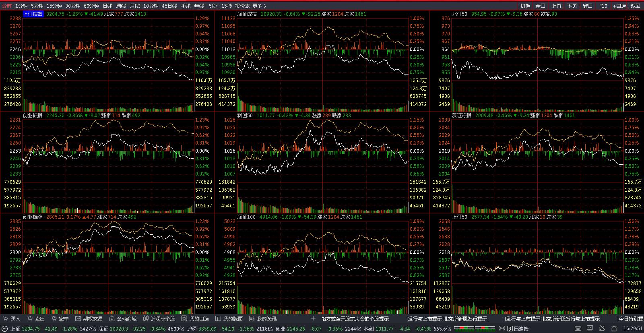Image resolution: width=644 pixels, height=333 pixels.
Task: Open the 报价表 quote table tab
Action: tap(242, 6)
